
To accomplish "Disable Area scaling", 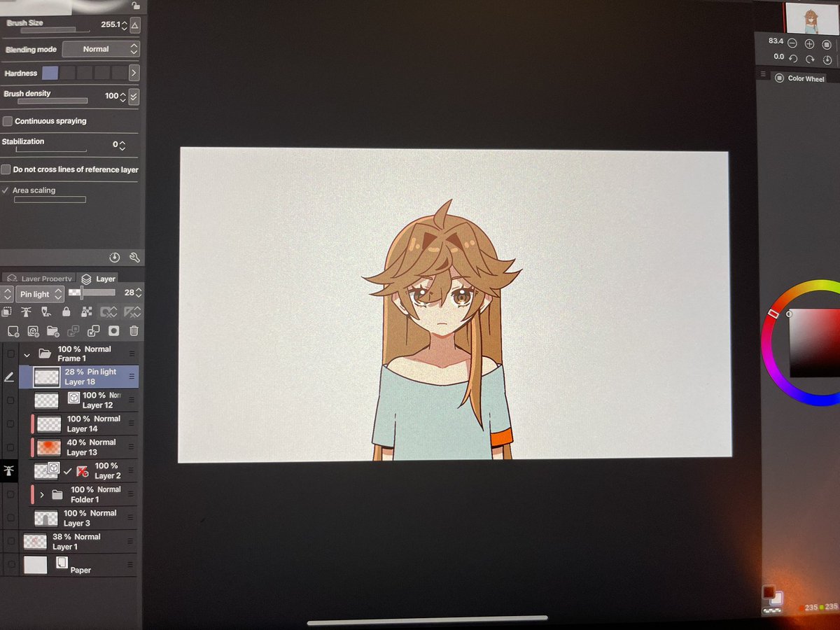I will (6, 189).
